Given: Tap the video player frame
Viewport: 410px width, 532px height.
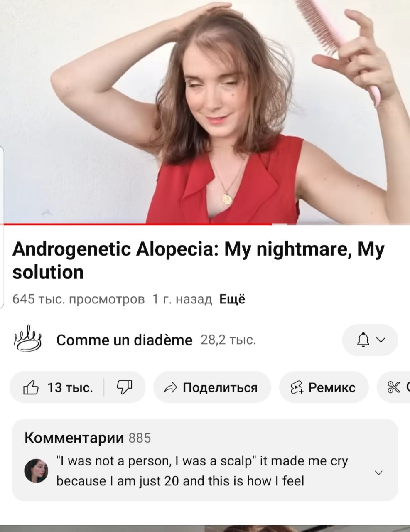Looking at the screenshot, I should pos(205,111).
